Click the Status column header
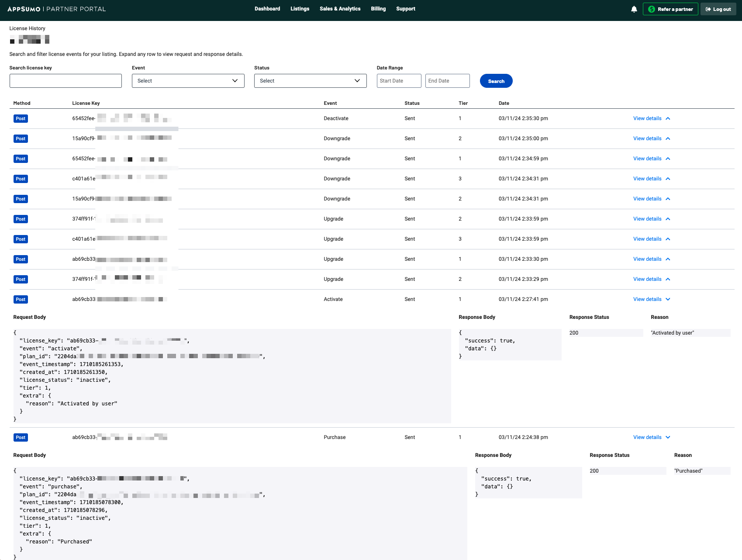742x560 pixels. point(412,103)
